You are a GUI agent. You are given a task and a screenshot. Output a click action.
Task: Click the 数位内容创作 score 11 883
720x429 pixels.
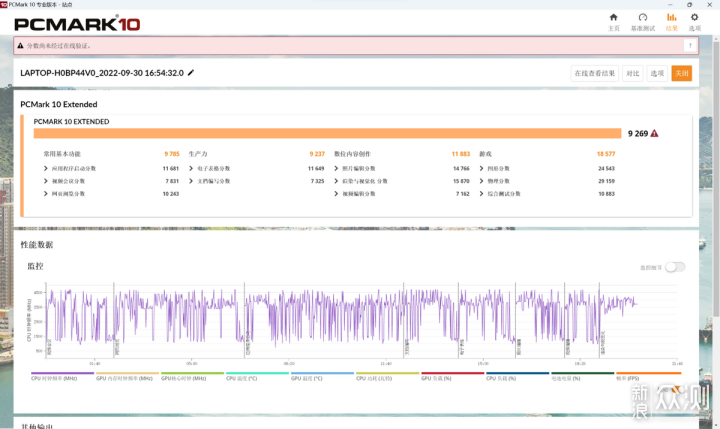pyautogui.click(x=461, y=154)
